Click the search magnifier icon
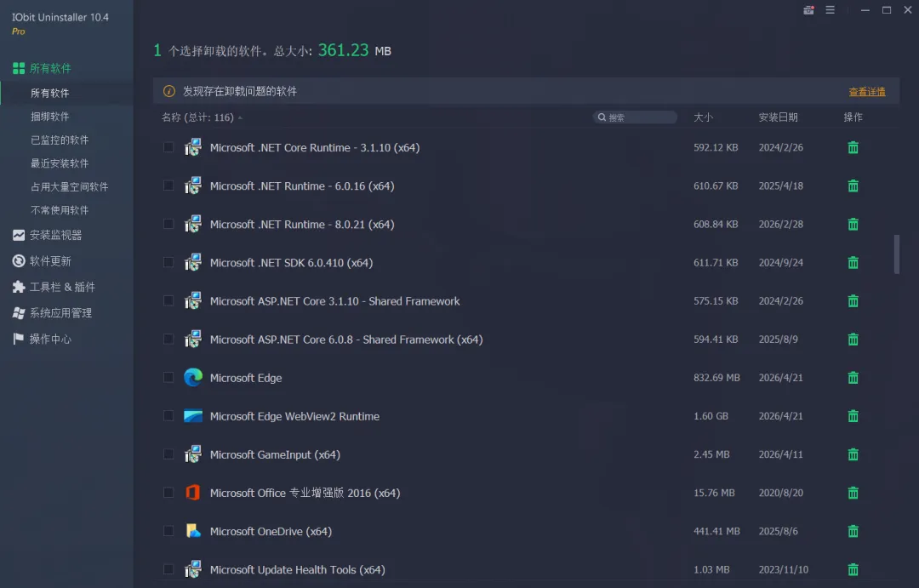The width and height of the screenshot is (919, 588). (602, 117)
